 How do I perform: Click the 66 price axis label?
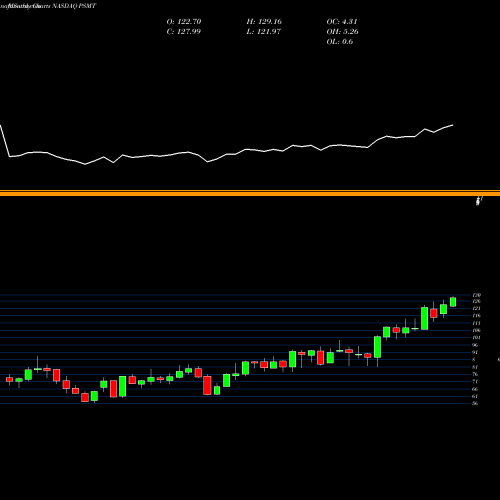pyautogui.click(x=475, y=389)
